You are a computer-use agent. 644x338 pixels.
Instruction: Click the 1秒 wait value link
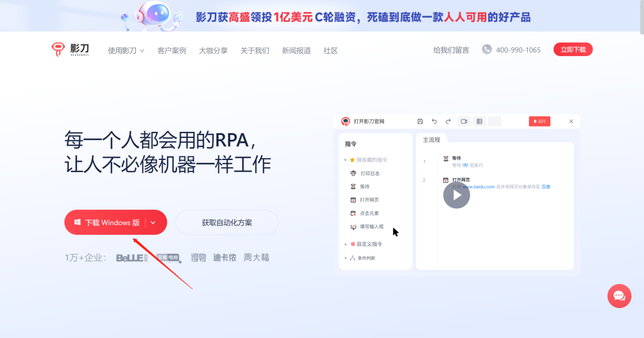[465, 165]
